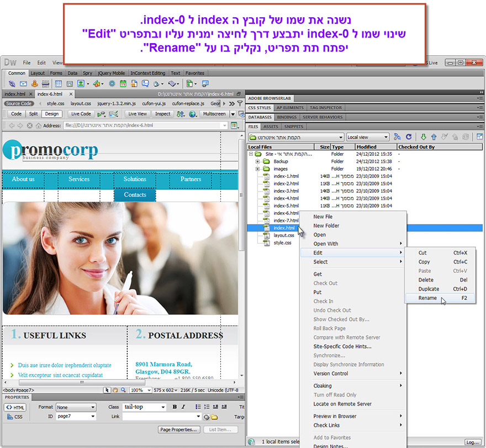Click the ID field showing page7
This screenshot has height=448, width=486.
[76, 417]
